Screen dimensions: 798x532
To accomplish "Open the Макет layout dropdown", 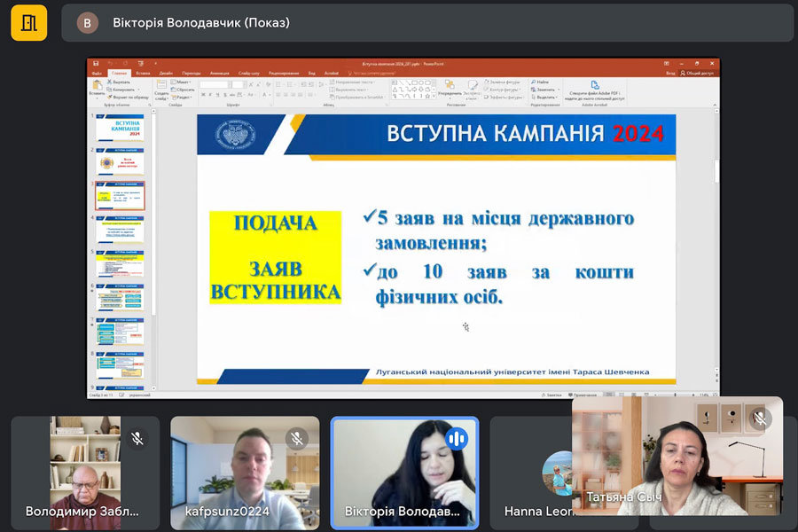I will click(181, 82).
